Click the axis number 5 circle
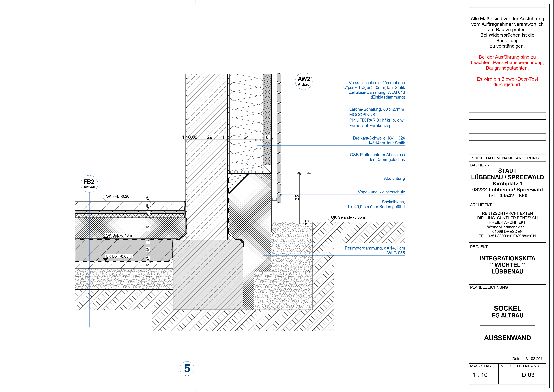 [187, 368]
